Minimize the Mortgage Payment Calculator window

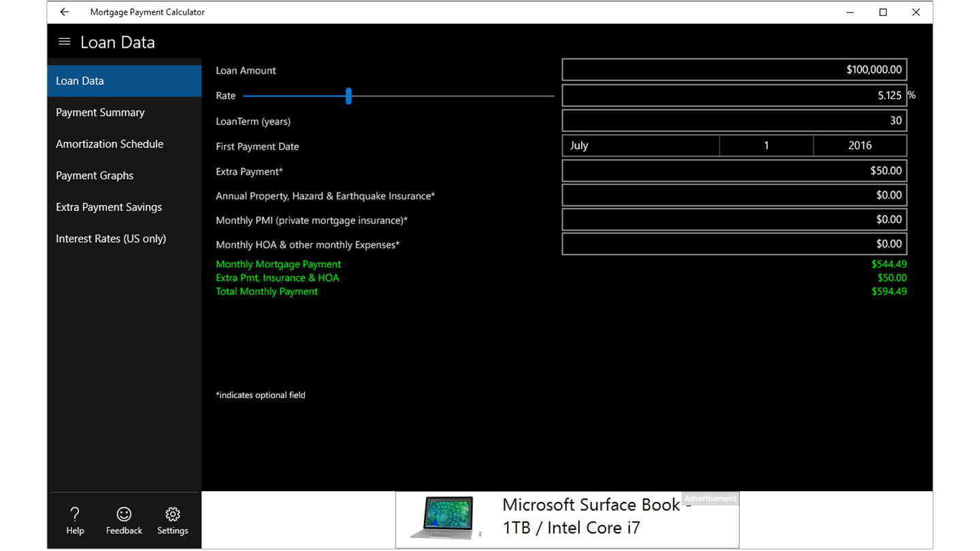click(x=851, y=12)
